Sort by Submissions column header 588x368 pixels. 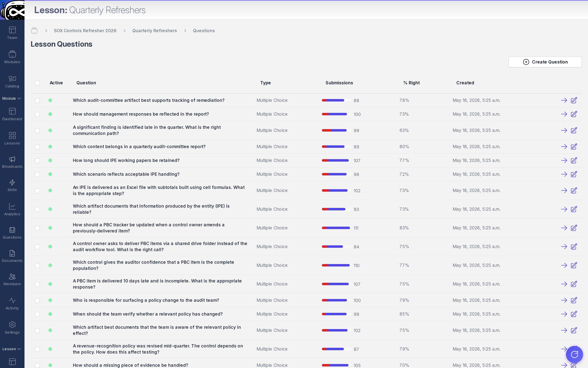(339, 83)
